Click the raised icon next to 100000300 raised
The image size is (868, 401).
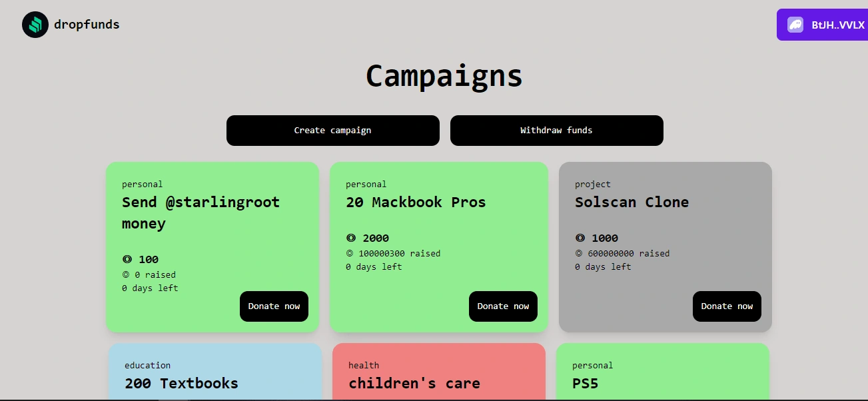(349, 253)
